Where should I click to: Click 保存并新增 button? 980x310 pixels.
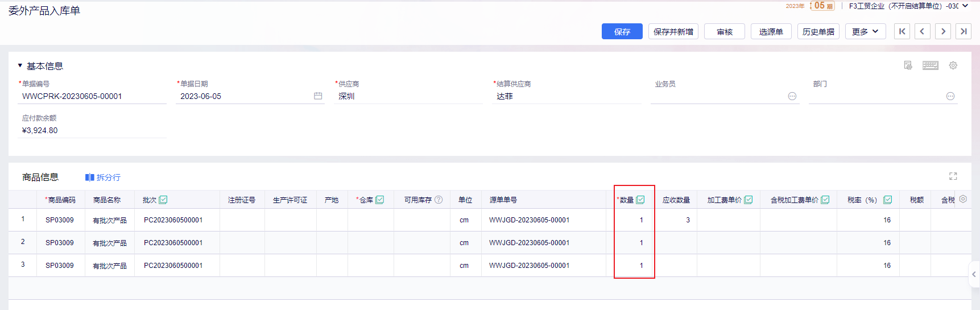(673, 31)
